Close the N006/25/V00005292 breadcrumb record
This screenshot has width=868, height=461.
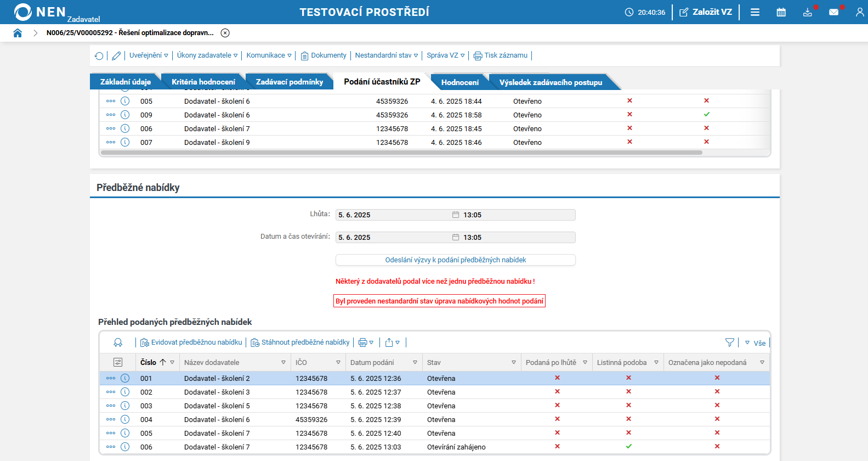click(225, 33)
